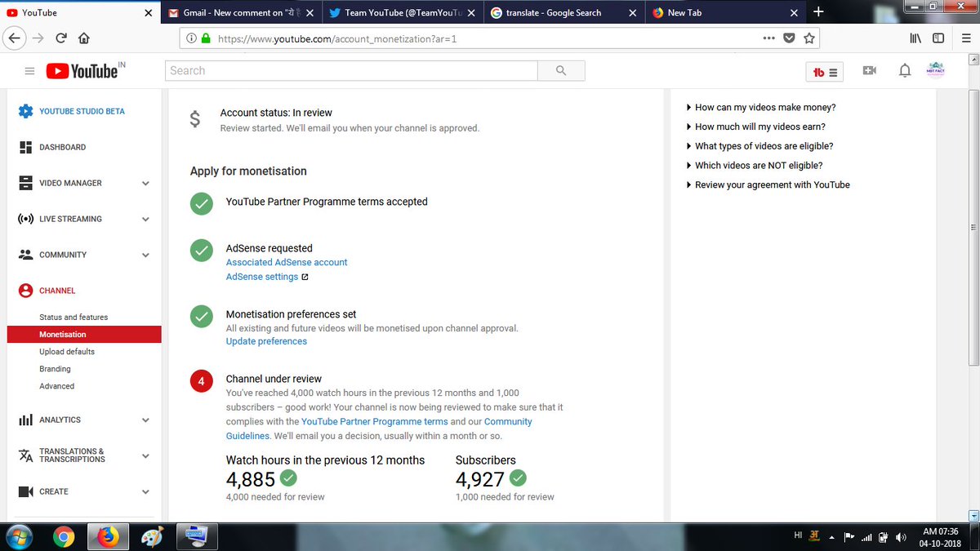Click the Pocket save icon
The image size is (980, 551).
[789, 38]
